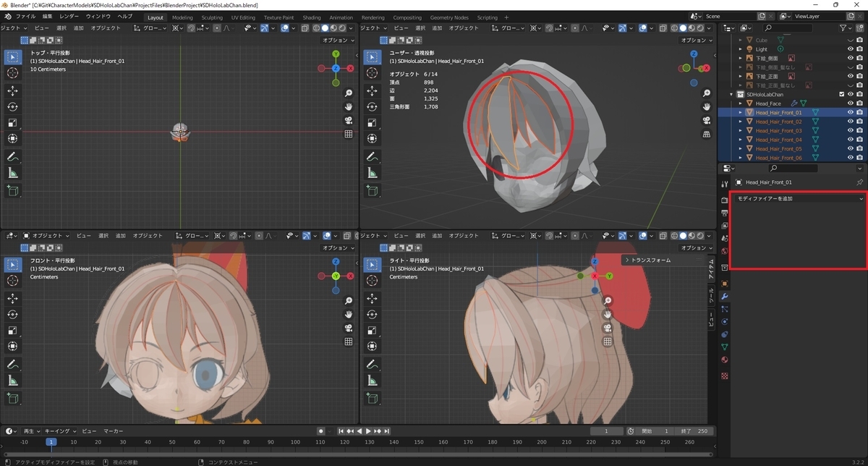Image resolution: width=868 pixels, height=466 pixels.
Task: Open the Physics properties tab
Action: (x=725, y=321)
